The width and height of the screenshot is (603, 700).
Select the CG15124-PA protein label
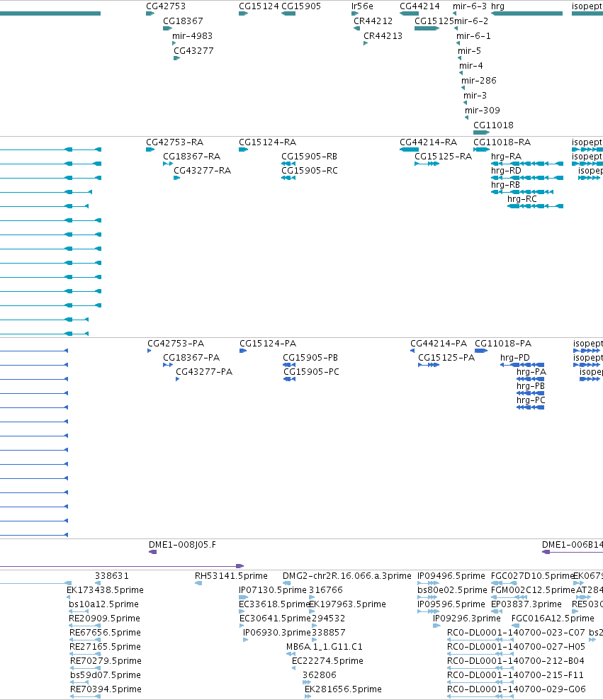[268, 344]
